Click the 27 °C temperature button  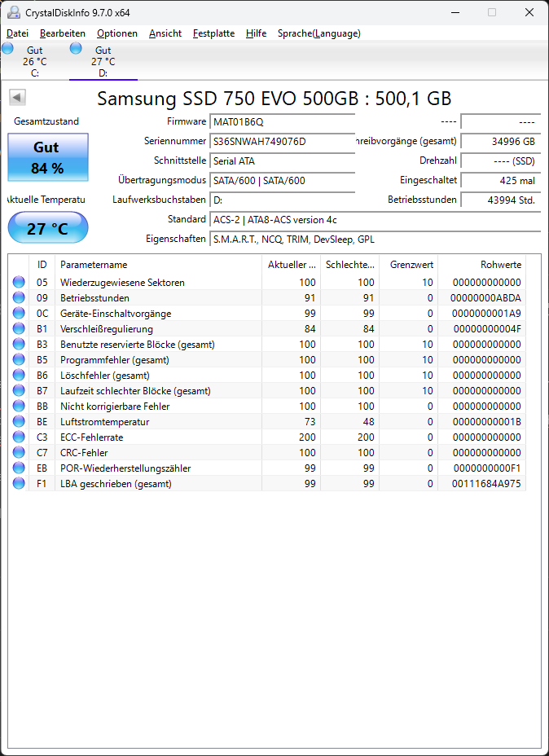48,227
